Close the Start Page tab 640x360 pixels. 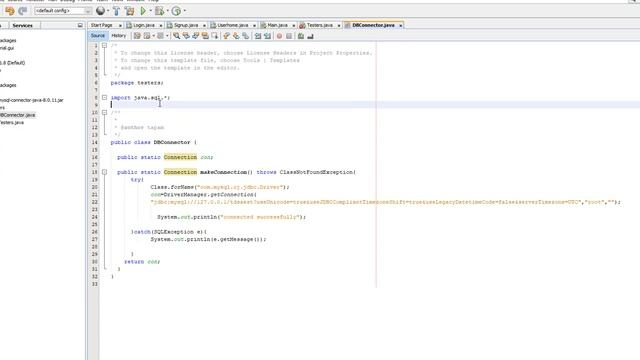tap(120, 25)
